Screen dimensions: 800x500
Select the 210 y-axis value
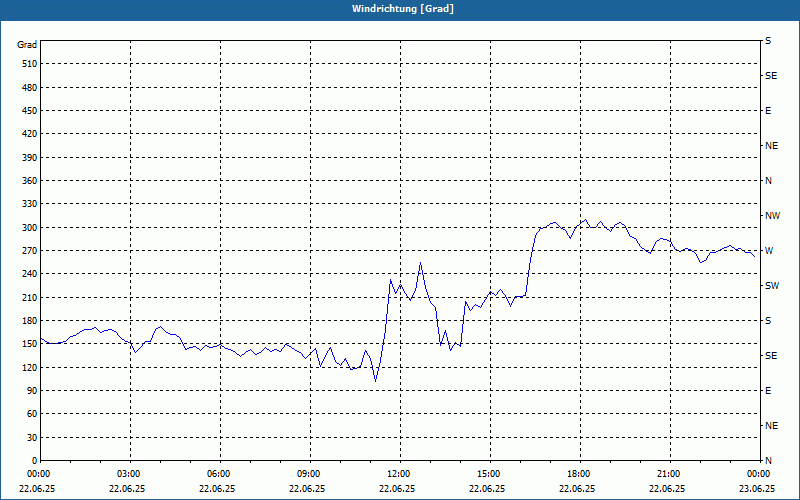pyautogui.click(x=30, y=297)
